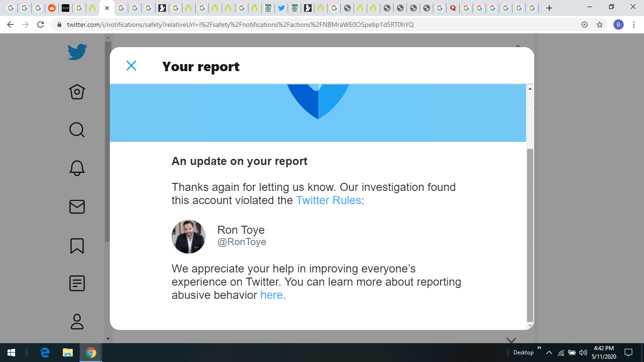Image resolution: width=644 pixels, height=362 pixels.
Task: Close the active tab
Action: (x=107, y=8)
